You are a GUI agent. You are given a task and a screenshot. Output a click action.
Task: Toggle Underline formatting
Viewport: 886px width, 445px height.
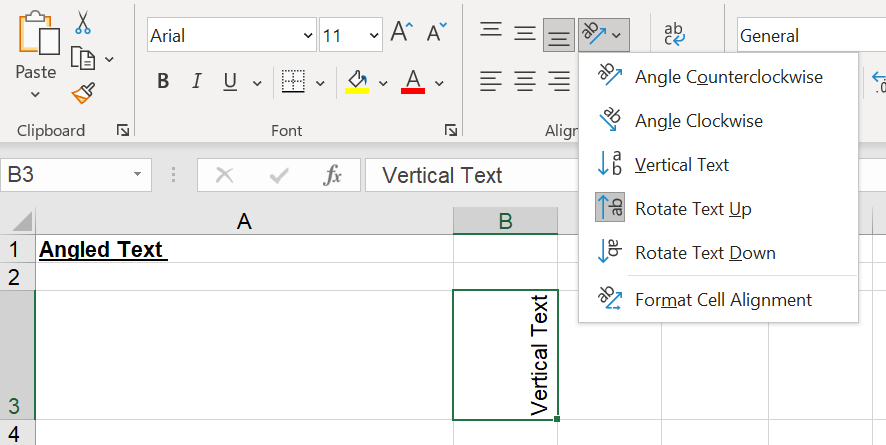(230, 82)
